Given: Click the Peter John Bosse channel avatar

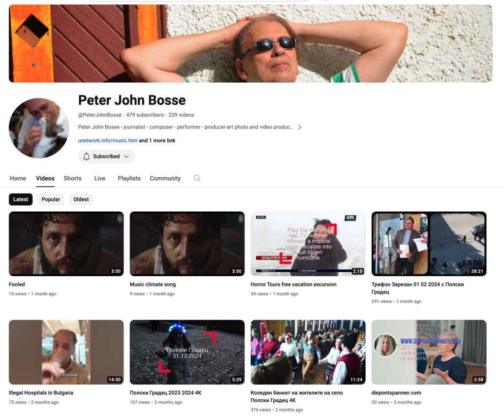Looking at the screenshot, I should (39, 128).
